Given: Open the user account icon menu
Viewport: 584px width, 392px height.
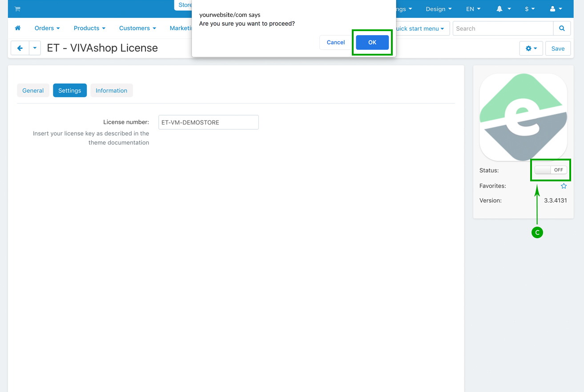Looking at the screenshot, I should pyautogui.click(x=556, y=9).
